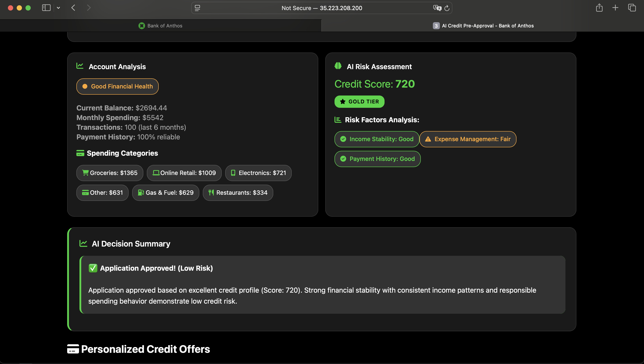Open a new tab with plus icon
Screen dimensions: 644x364
[615, 8]
